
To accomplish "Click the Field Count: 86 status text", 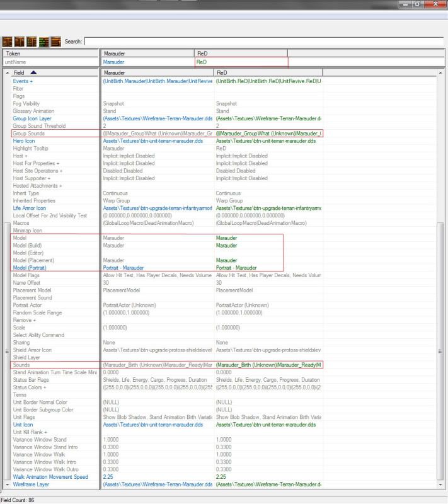I will pyautogui.click(x=18, y=500).
